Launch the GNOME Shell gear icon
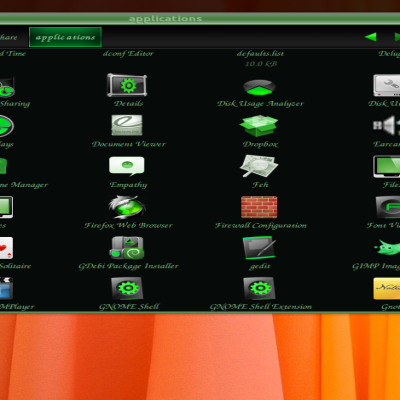The image size is (400, 400). click(x=127, y=288)
